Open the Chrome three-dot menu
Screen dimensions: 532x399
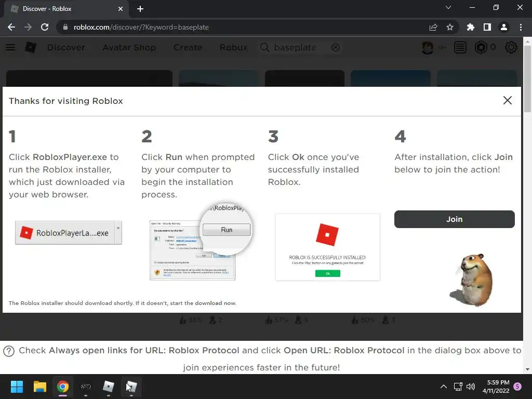click(521, 27)
